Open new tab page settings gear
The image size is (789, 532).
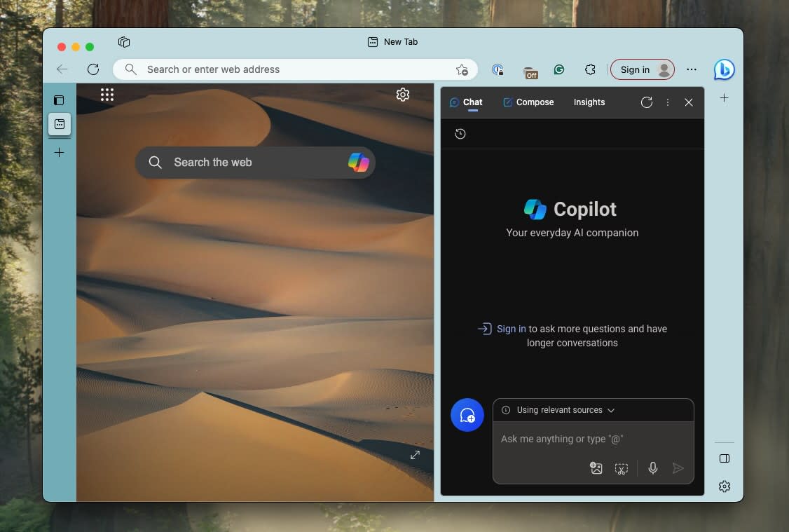point(402,95)
